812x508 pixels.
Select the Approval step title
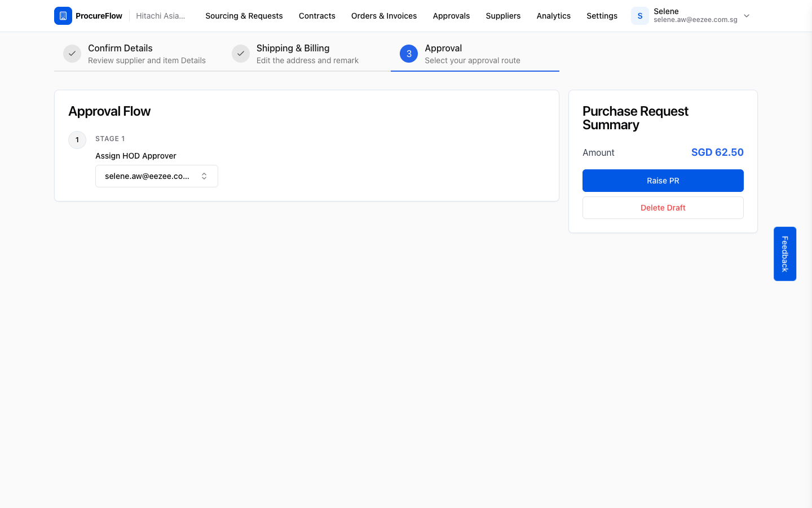pos(443,48)
